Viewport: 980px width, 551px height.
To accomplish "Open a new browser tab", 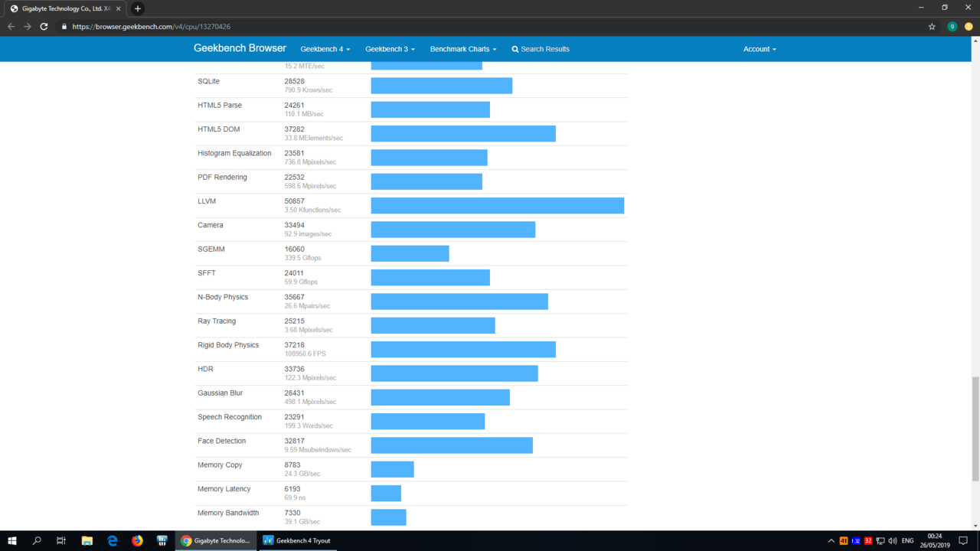I will click(138, 8).
